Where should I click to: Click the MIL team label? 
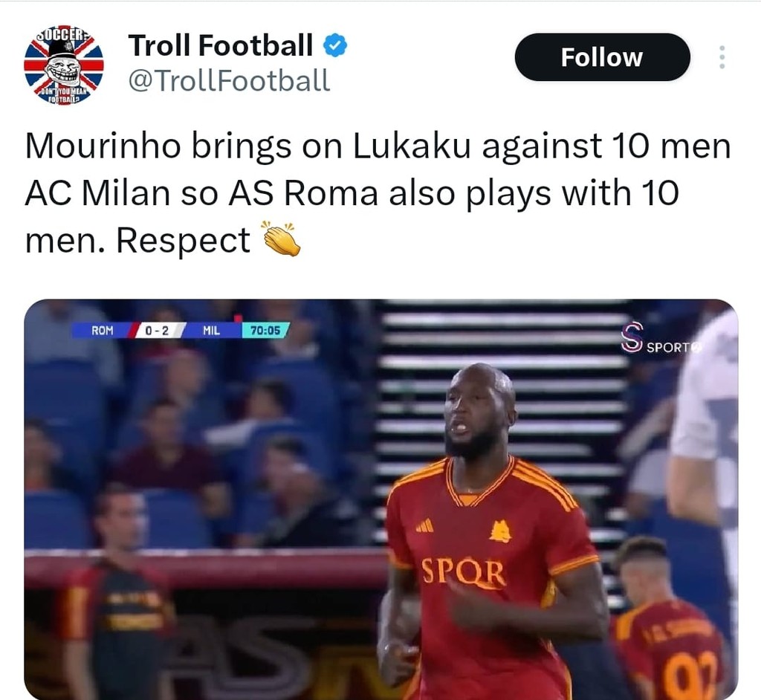(211, 331)
